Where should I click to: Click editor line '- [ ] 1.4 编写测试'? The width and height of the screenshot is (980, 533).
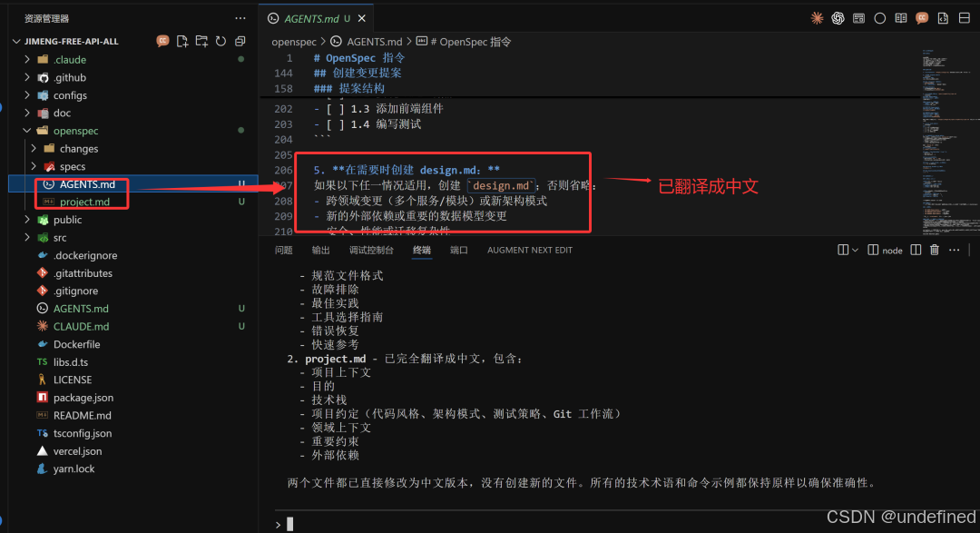(x=367, y=124)
